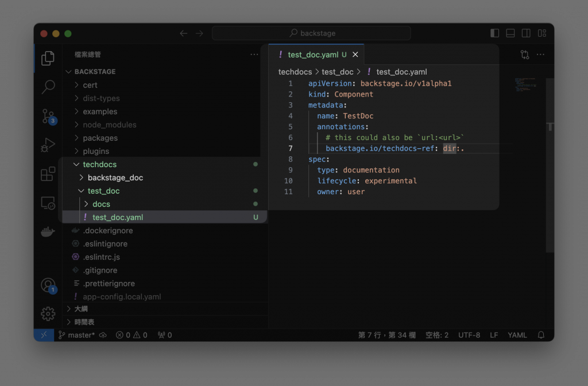Click line number 7 in the gutter
The height and width of the screenshot is (386, 588).
290,149
